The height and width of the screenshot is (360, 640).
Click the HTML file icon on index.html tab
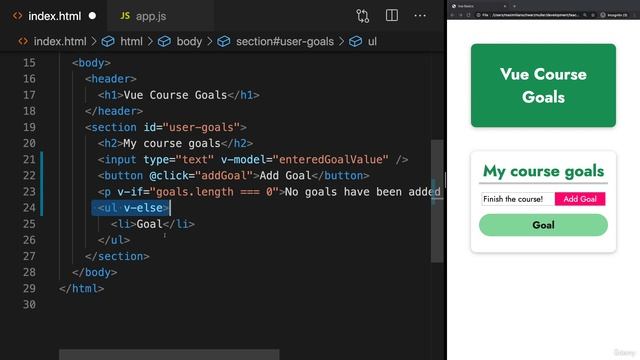(x=17, y=16)
